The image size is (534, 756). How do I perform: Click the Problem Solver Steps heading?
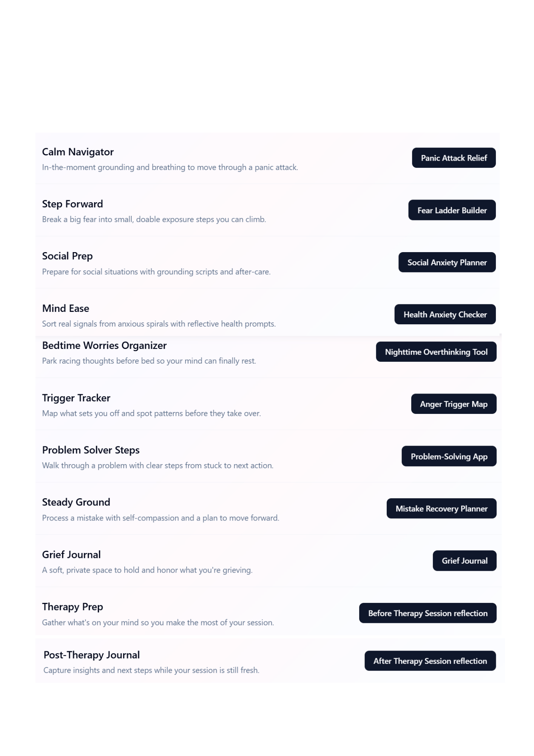tap(91, 450)
